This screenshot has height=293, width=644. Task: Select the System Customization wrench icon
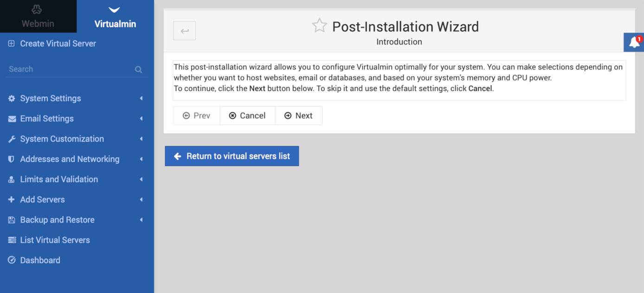11,139
